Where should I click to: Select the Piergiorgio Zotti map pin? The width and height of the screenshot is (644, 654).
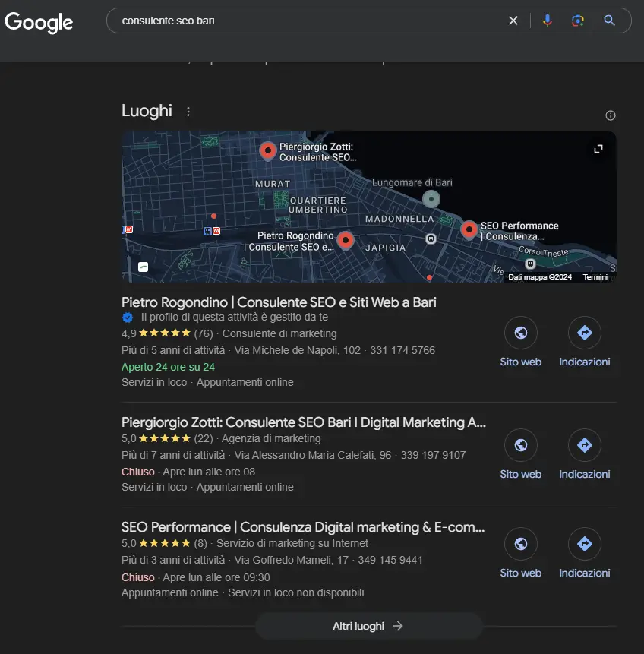click(x=267, y=150)
